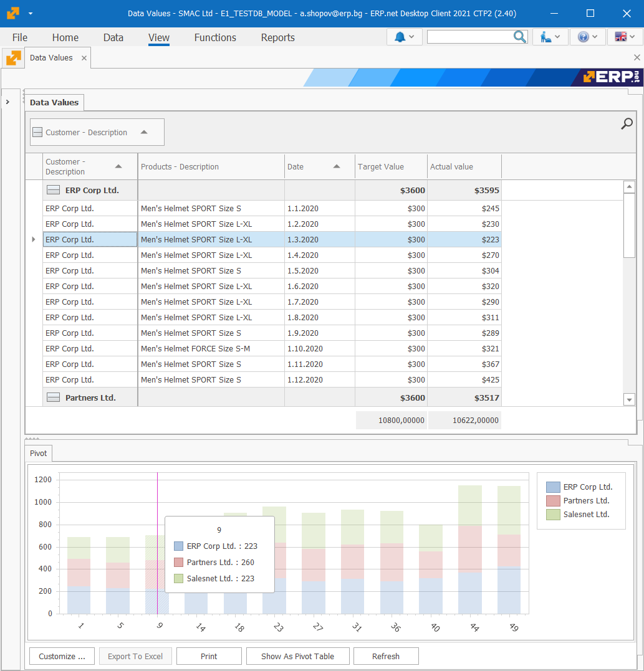This screenshot has height=671, width=644.
Task: Select the View ribbon tab
Action: click(159, 37)
